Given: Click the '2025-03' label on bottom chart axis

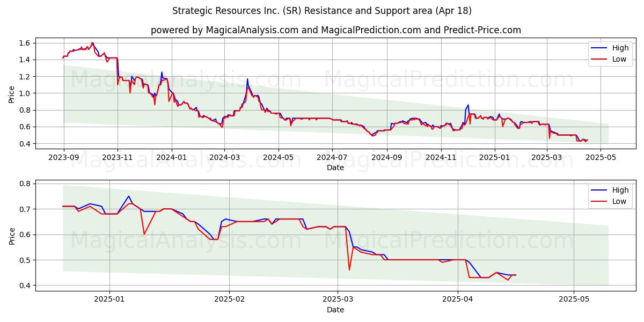Looking at the screenshot, I should click(339, 300).
